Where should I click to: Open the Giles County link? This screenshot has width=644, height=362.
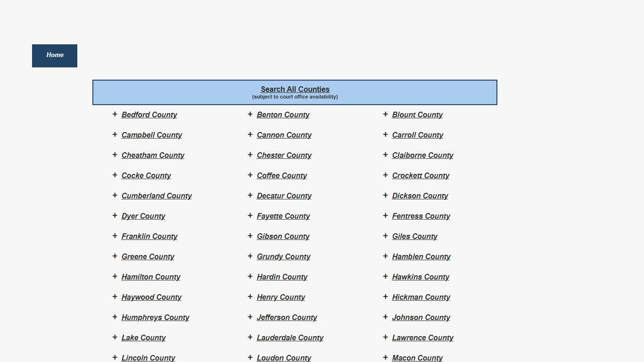pyautogui.click(x=414, y=236)
